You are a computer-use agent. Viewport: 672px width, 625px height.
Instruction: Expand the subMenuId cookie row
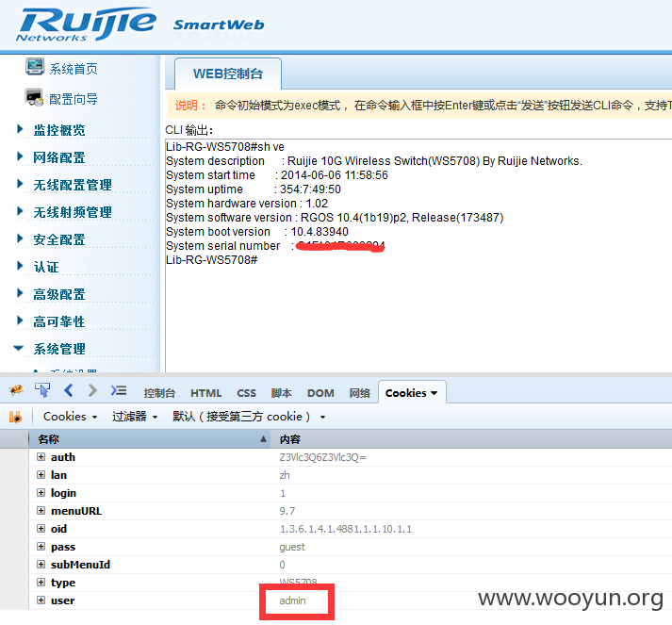pos(41,565)
